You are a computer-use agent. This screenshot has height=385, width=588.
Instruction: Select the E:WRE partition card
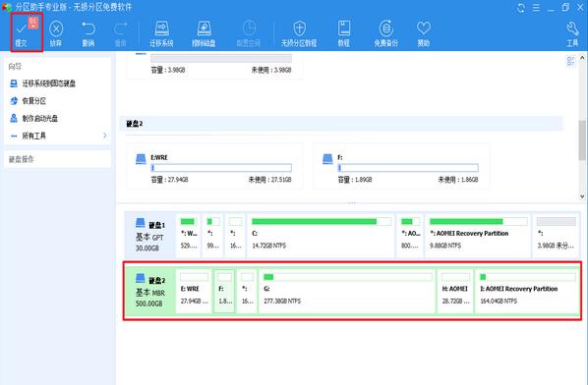[215, 166]
